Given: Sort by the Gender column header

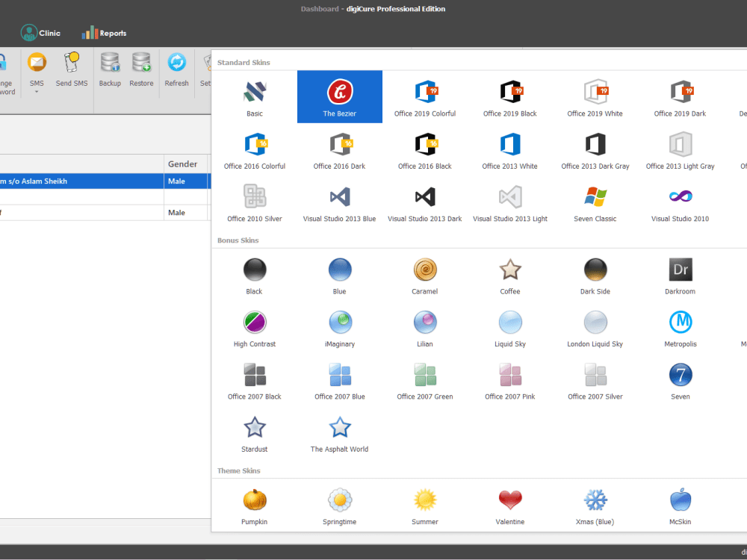Looking at the screenshot, I should point(186,164).
